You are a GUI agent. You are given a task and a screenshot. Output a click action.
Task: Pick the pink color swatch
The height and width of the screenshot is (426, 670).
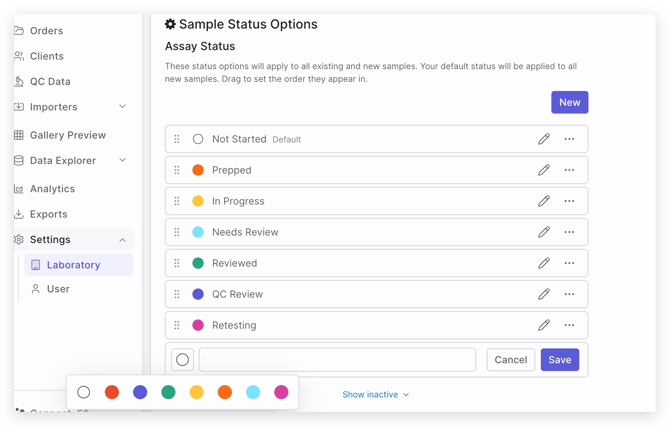(281, 392)
